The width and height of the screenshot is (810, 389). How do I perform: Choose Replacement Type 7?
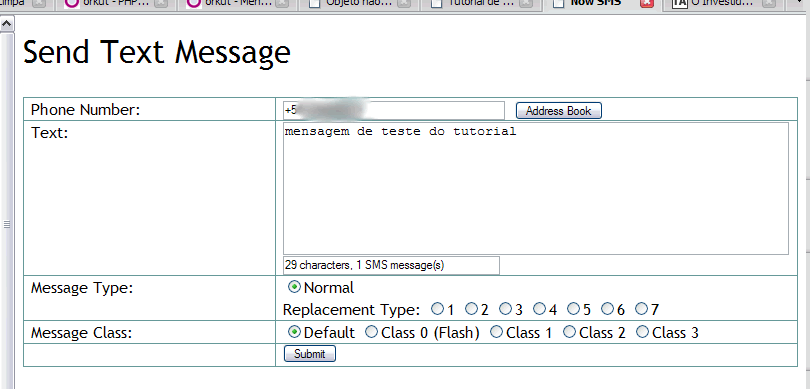tap(641, 309)
